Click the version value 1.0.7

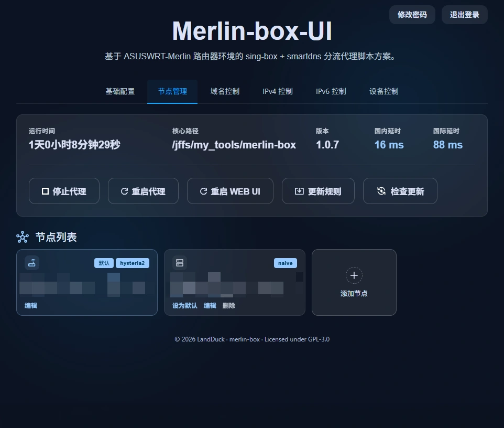(x=327, y=145)
